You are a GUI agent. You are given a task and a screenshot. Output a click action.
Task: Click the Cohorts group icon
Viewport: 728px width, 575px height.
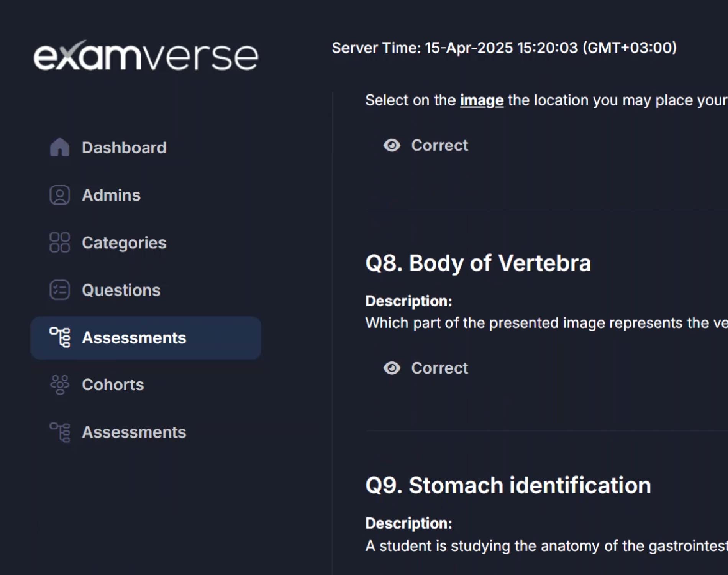coord(60,384)
